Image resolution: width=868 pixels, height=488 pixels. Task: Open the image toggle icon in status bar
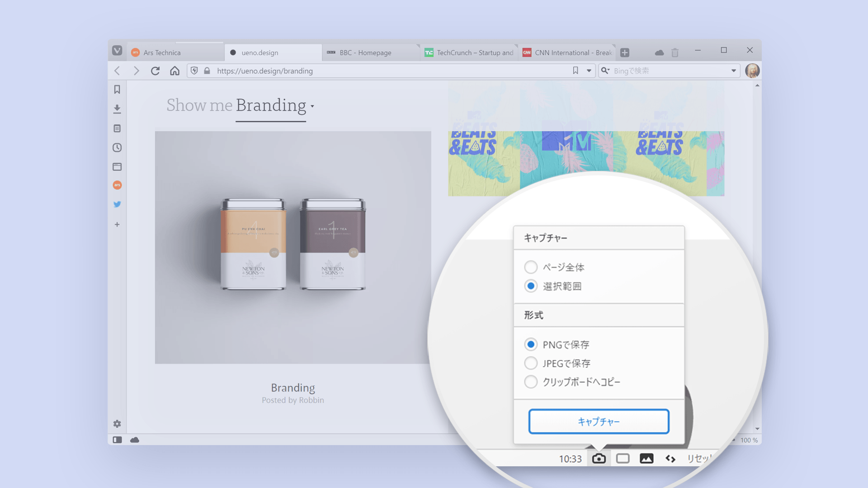click(x=646, y=459)
